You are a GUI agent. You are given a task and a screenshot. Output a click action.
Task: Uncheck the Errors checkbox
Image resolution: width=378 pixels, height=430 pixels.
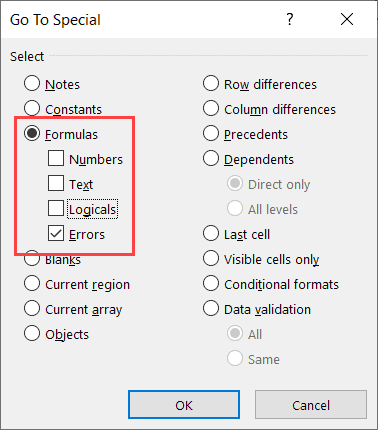(56, 233)
